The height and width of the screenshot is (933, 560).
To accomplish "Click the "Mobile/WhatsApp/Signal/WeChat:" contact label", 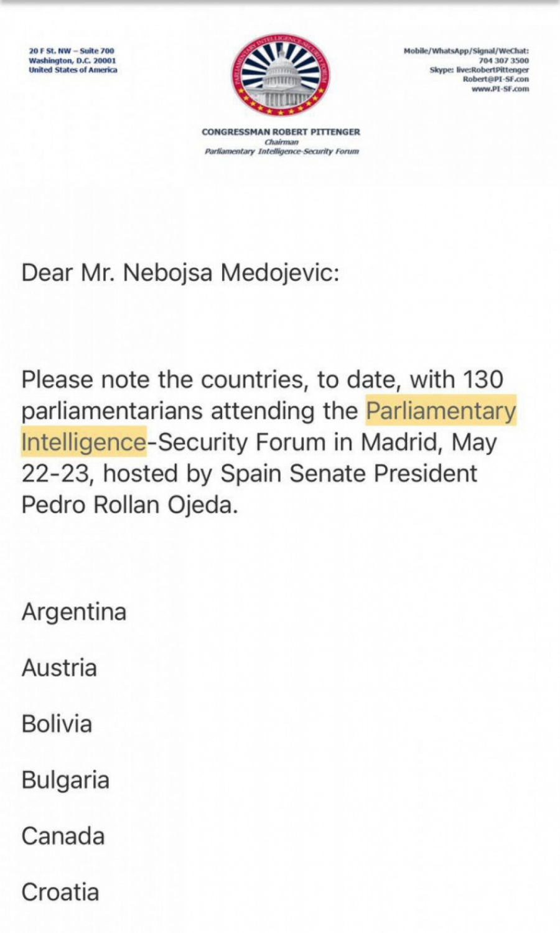I will tap(466, 51).
